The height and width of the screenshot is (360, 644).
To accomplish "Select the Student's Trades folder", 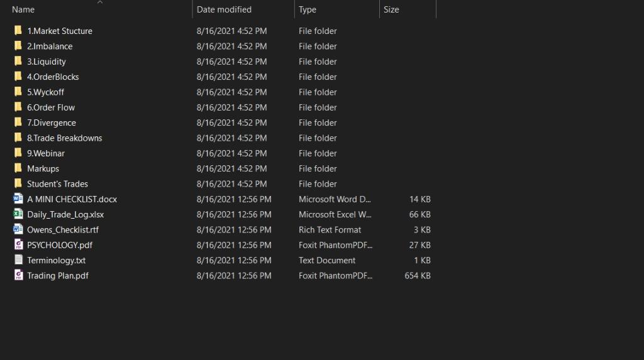I will pyautogui.click(x=57, y=183).
